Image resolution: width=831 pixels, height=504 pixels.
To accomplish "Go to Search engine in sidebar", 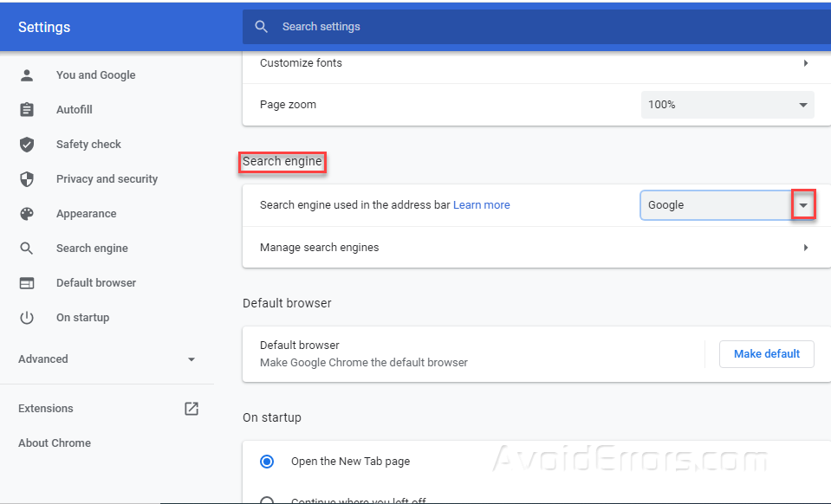I will (x=92, y=249).
